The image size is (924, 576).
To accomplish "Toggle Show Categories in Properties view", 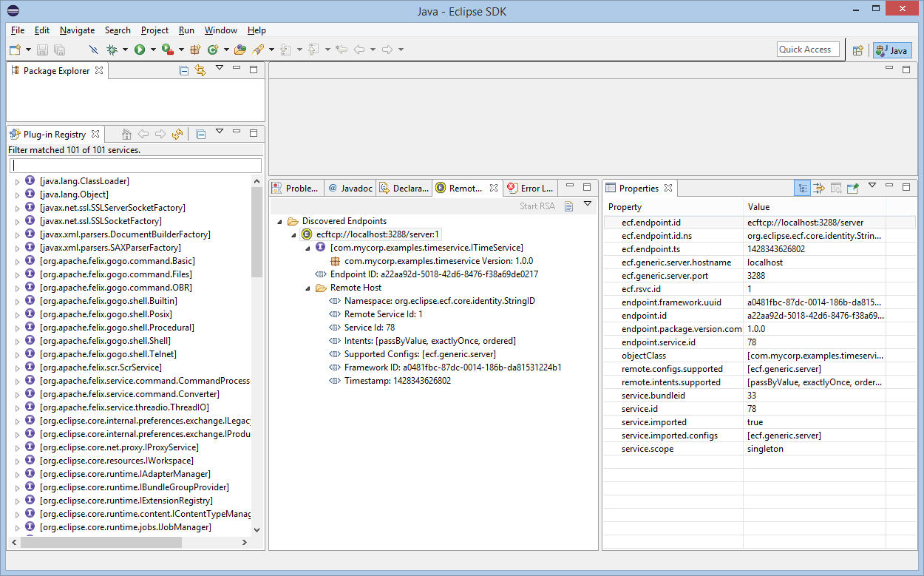I will click(x=802, y=188).
